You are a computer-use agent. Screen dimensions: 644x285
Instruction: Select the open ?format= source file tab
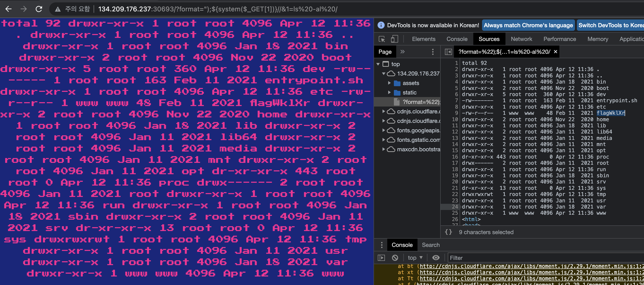tap(504, 52)
